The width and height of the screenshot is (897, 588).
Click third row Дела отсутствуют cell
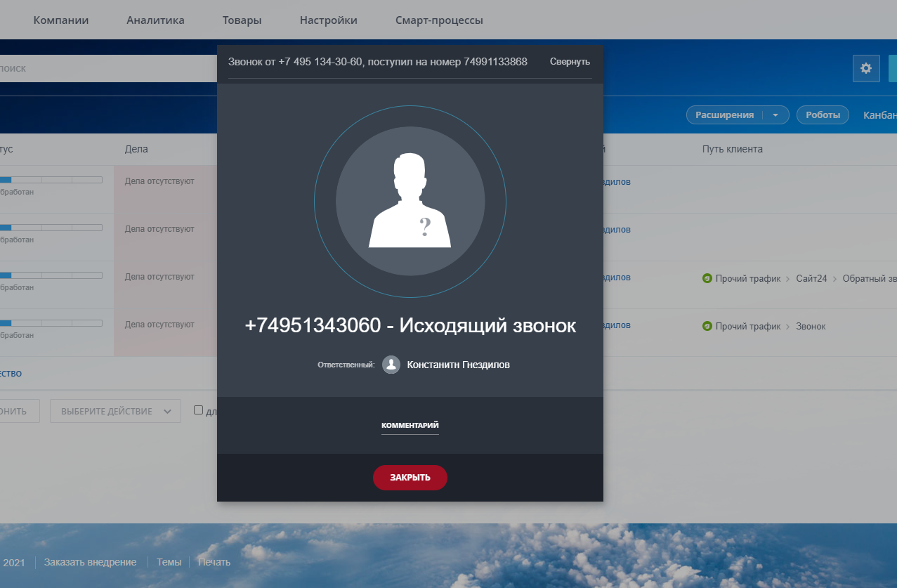pyautogui.click(x=165, y=285)
